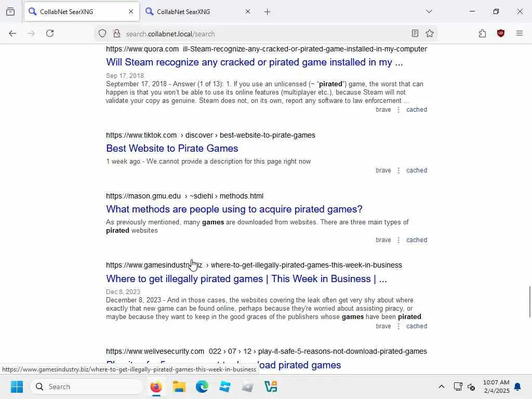Image resolution: width=532 pixels, height=399 pixels.
Task: Open cached link for TikTok result
Action: pyautogui.click(x=417, y=170)
